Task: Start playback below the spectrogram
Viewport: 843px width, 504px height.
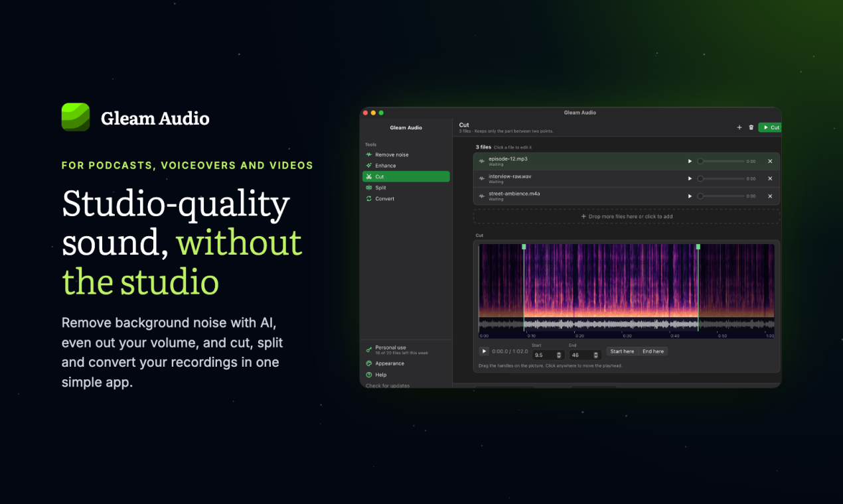Action: 484,351
